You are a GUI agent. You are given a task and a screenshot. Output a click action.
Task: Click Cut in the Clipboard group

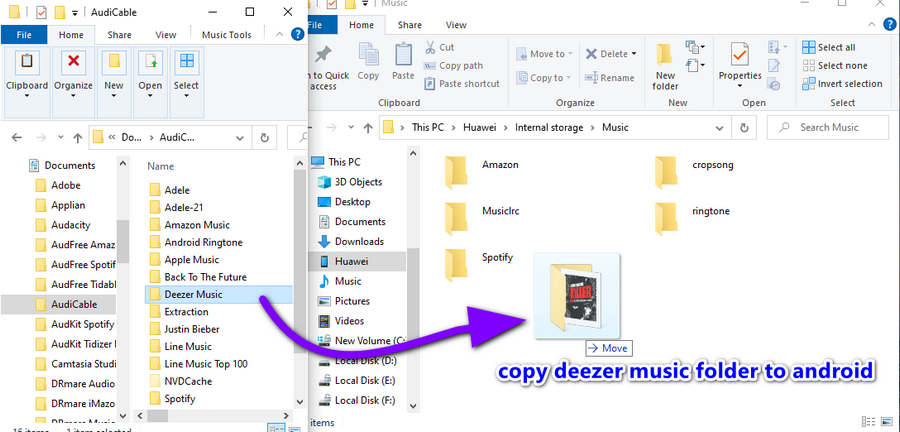click(439, 48)
